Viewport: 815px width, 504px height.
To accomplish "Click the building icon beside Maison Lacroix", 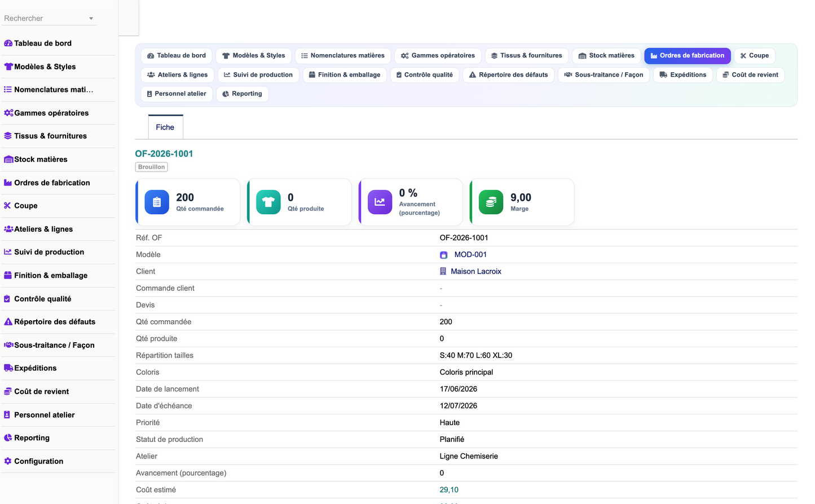I will pyautogui.click(x=443, y=271).
